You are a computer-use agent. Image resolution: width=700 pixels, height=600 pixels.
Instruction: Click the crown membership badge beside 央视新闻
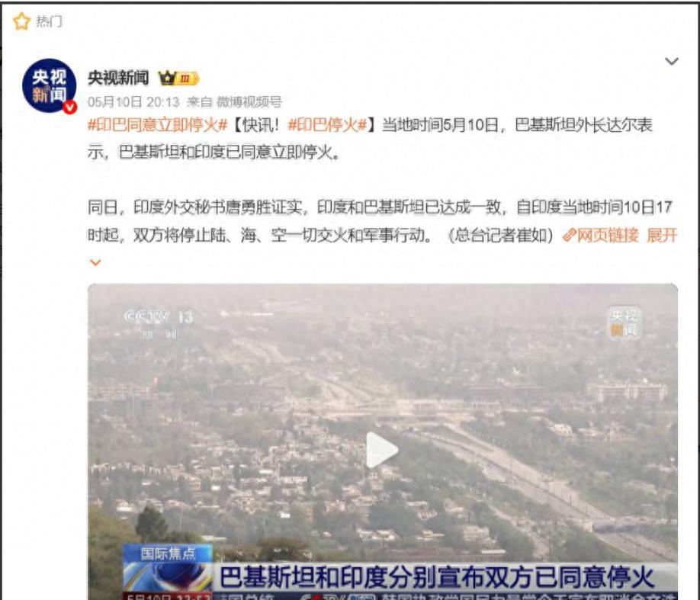[x=178, y=79]
